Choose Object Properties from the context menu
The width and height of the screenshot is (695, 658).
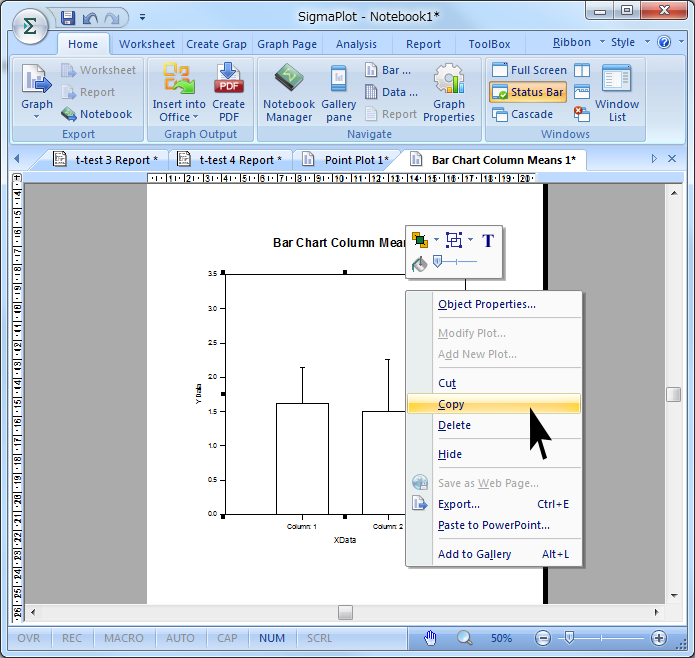494,304
